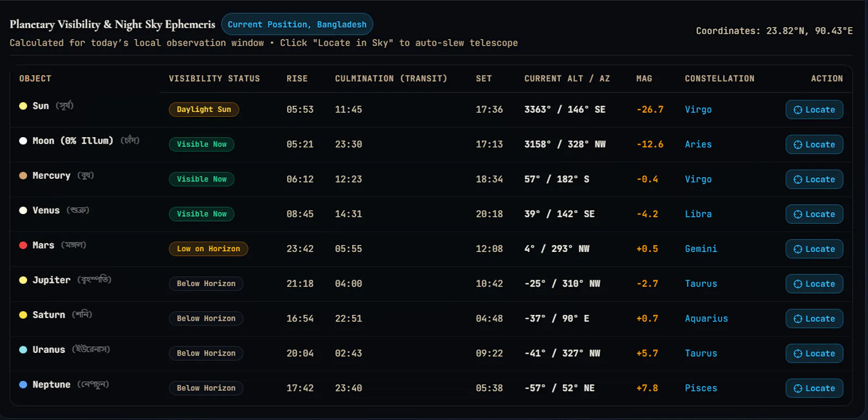Click the Locate button for Uranus

pos(814,353)
